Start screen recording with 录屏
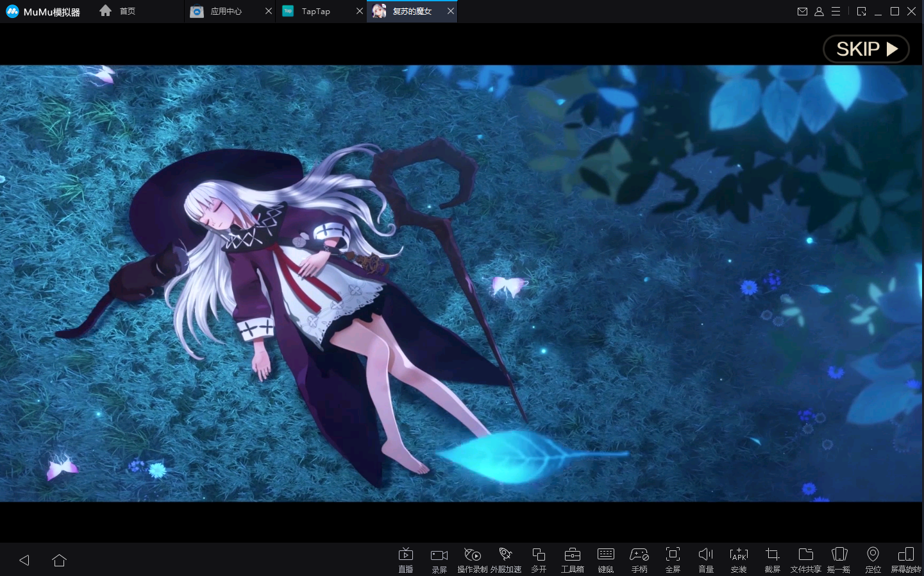 pyautogui.click(x=439, y=559)
